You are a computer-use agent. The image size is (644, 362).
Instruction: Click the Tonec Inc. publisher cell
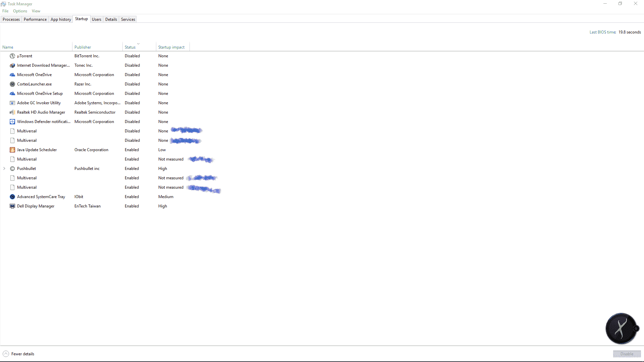coord(84,65)
